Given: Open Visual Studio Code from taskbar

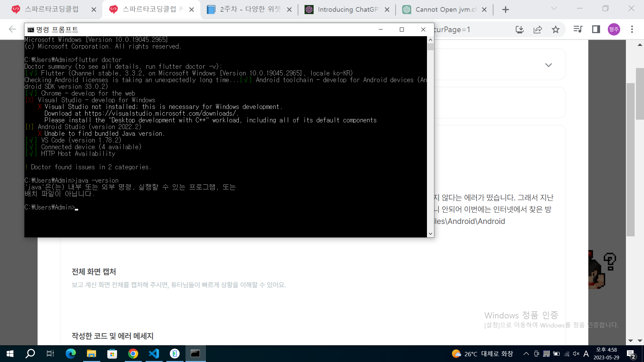Looking at the screenshot, I should (154, 354).
